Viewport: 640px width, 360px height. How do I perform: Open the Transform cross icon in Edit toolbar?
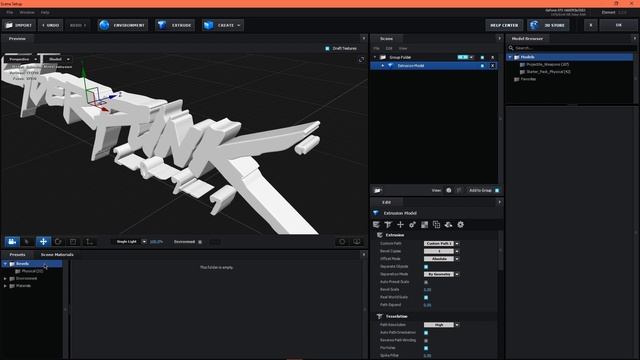[x=400, y=224]
